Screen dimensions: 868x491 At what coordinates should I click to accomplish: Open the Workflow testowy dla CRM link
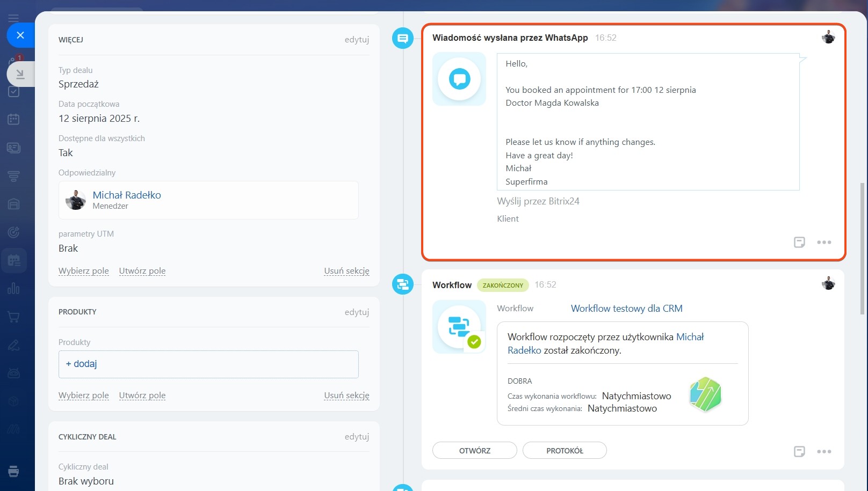point(626,309)
